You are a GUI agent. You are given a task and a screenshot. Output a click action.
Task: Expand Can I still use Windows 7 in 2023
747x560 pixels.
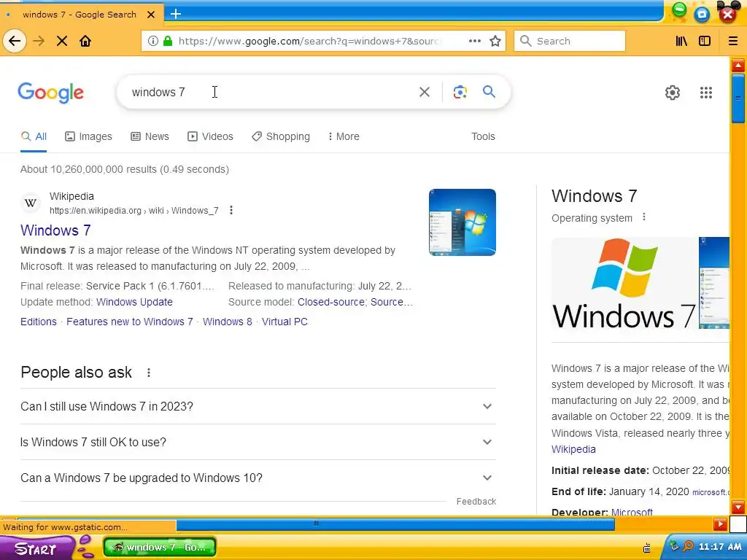[258, 406]
